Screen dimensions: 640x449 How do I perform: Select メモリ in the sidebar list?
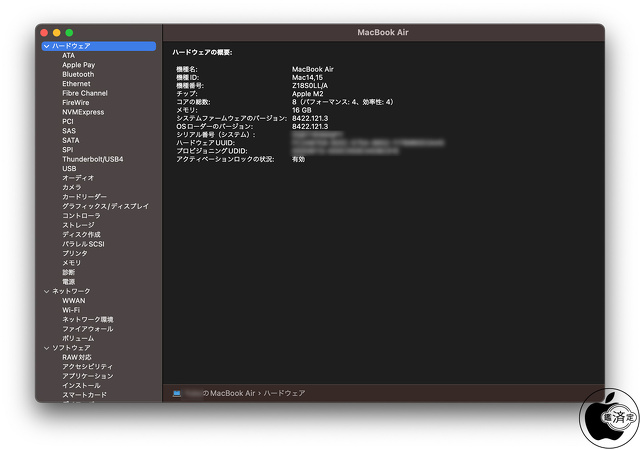point(71,263)
